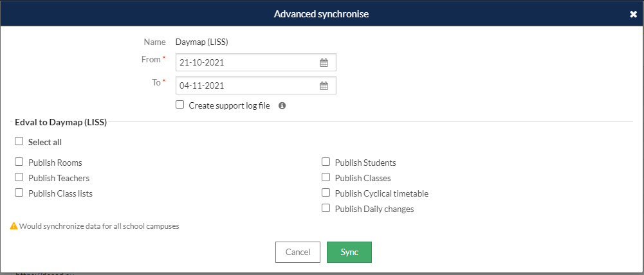644x275 pixels.
Task: Click the green Sync button
Action: point(349,252)
